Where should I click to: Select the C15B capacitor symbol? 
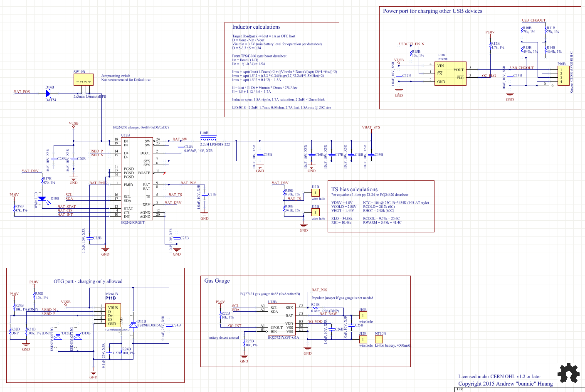coord(259,155)
